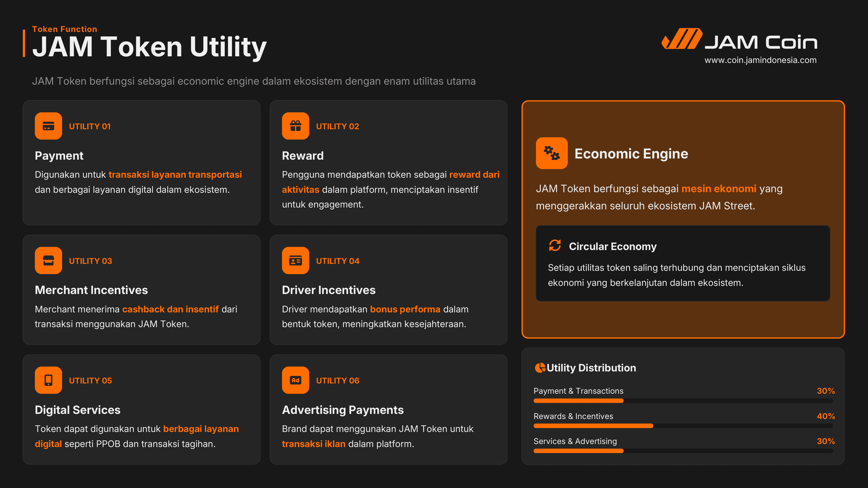Click the highlighted 'cashback dan insentif' text
Screen dimensions: 868x488
(171, 309)
